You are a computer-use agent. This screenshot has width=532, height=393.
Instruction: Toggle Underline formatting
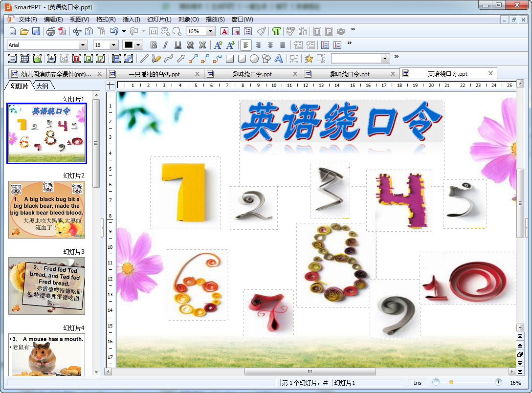pos(178,45)
